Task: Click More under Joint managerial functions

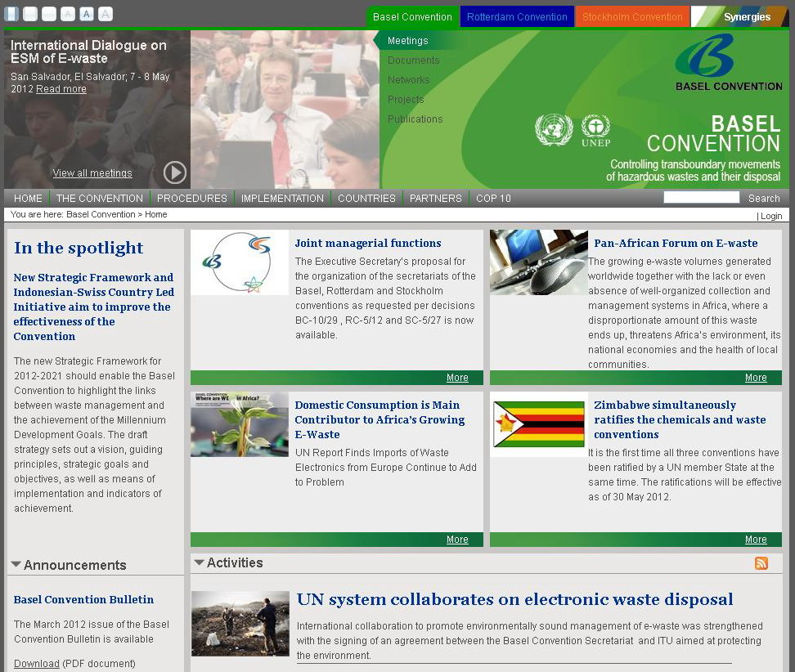Action: click(x=457, y=378)
